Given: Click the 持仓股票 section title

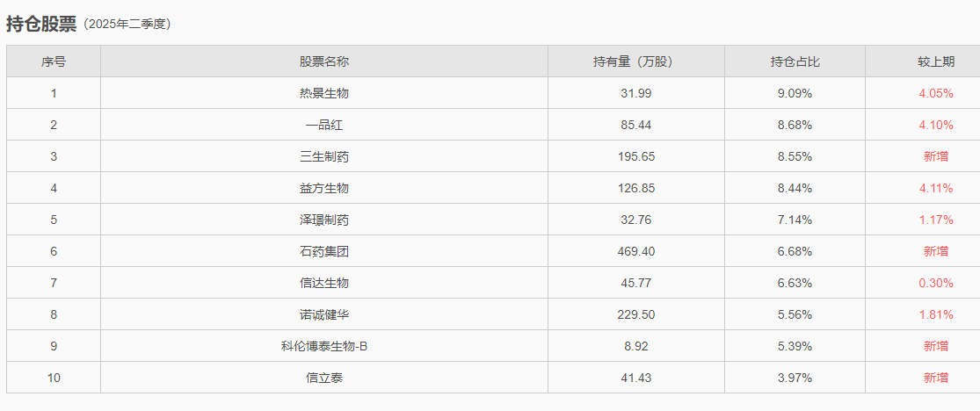Looking at the screenshot, I should [x=41, y=25].
